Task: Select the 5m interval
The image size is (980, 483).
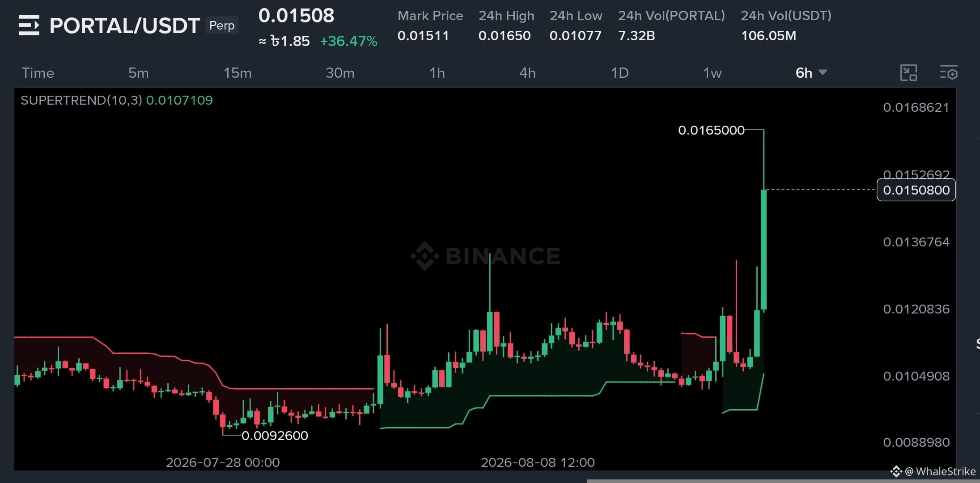Action: (x=139, y=73)
